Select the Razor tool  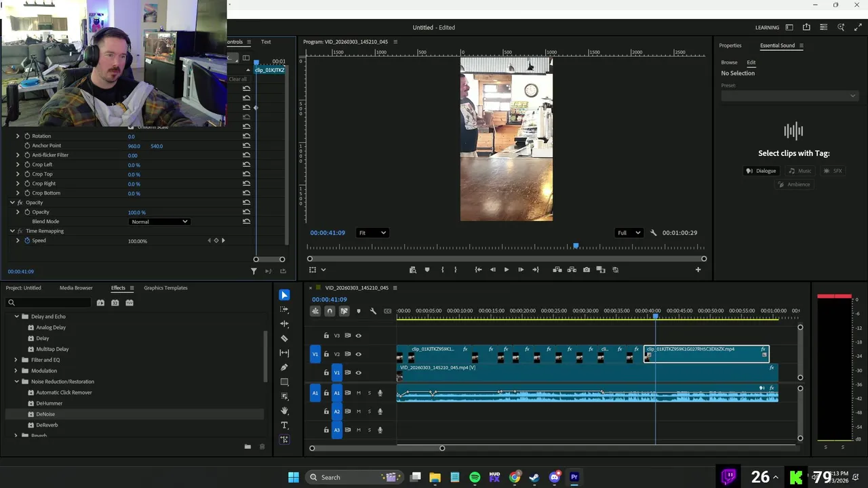pos(284,338)
